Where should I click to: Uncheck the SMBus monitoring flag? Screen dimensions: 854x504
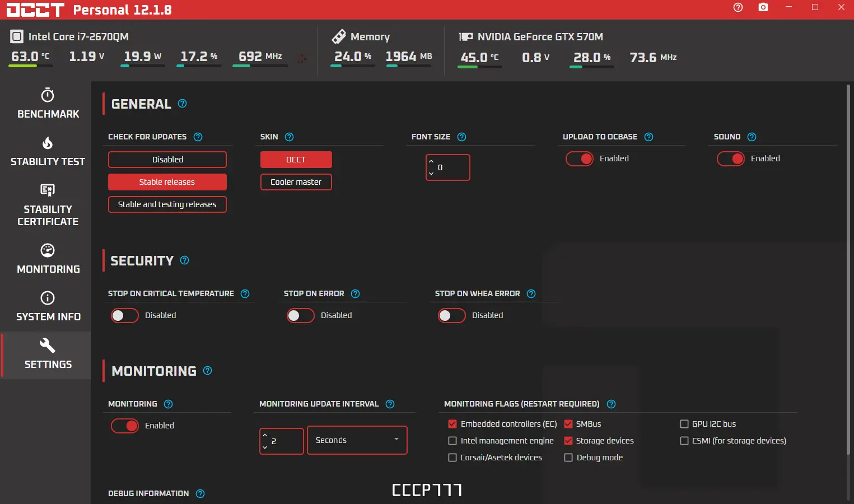pos(568,424)
